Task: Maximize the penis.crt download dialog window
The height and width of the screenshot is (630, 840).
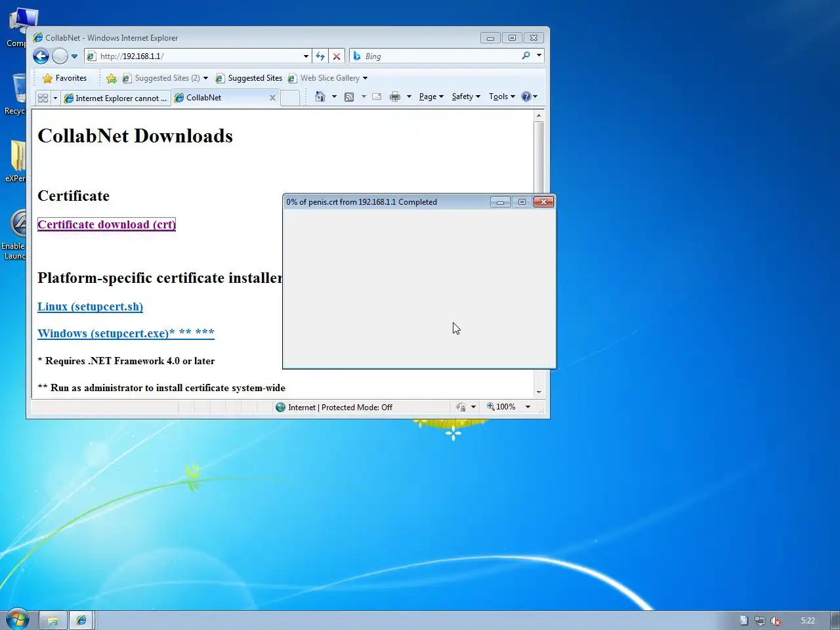Action: tap(522, 201)
